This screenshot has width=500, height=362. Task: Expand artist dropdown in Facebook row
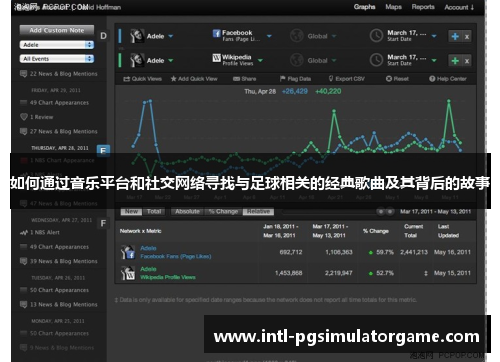170,36
